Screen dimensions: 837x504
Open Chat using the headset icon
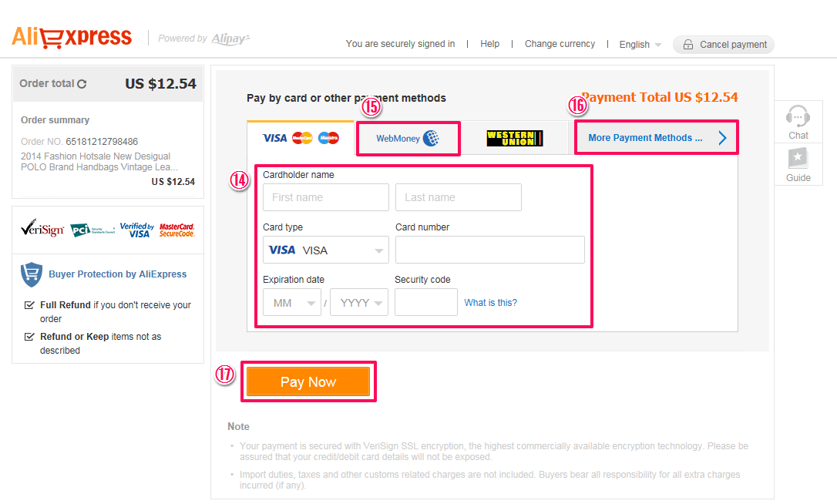(798, 116)
